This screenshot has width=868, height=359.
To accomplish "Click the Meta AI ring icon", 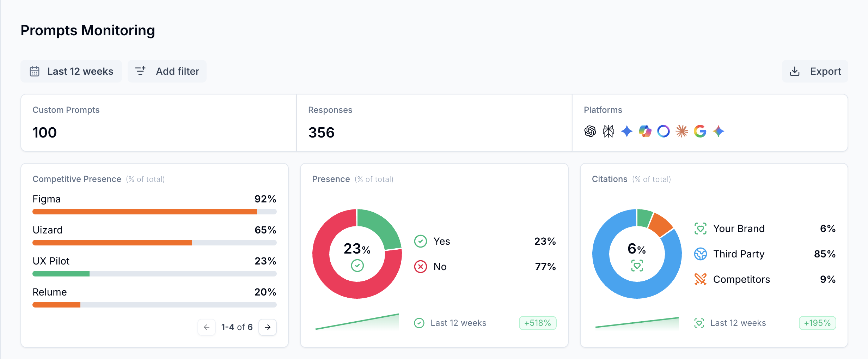I will (x=663, y=132).
